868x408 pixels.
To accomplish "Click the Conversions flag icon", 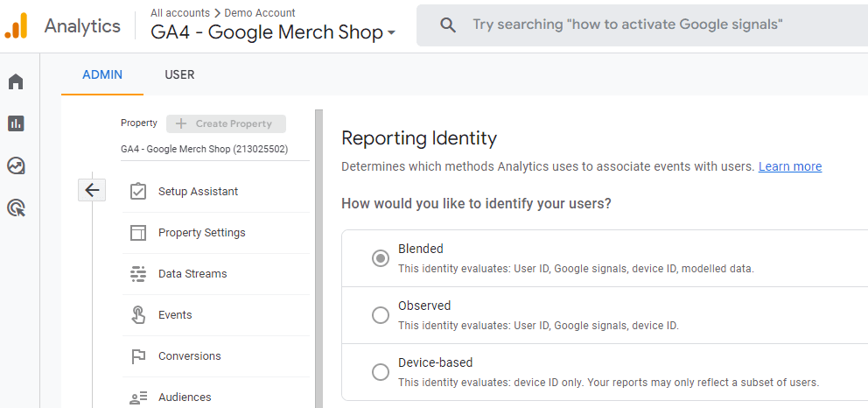I will [138, 356].
